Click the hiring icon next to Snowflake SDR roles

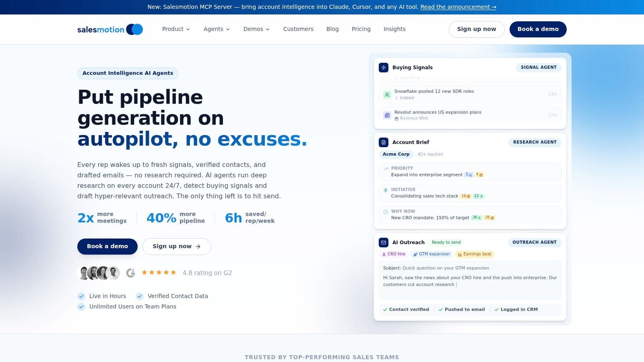[x=387, y=94]
